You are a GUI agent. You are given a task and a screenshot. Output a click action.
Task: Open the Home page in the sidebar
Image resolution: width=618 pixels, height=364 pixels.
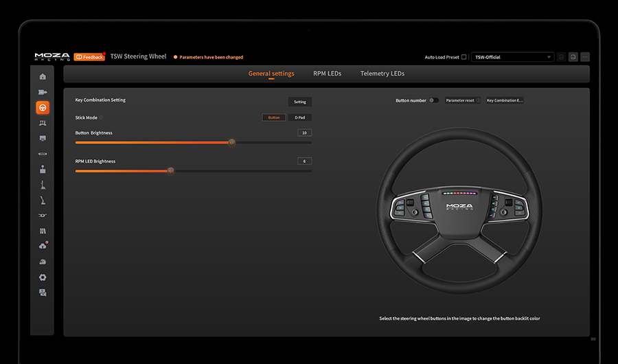[x=43, y=76]
